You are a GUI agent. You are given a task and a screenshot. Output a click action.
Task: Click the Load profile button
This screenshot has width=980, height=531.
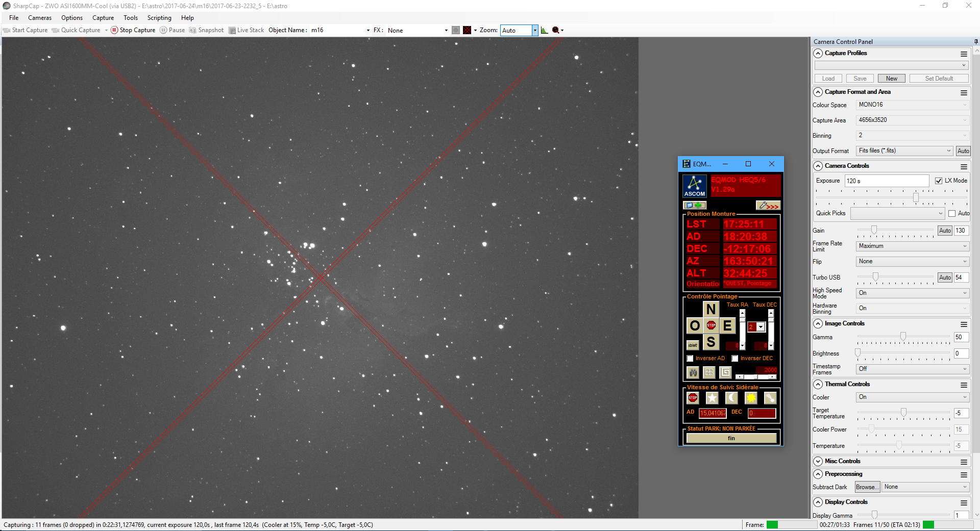click(828, 79)
